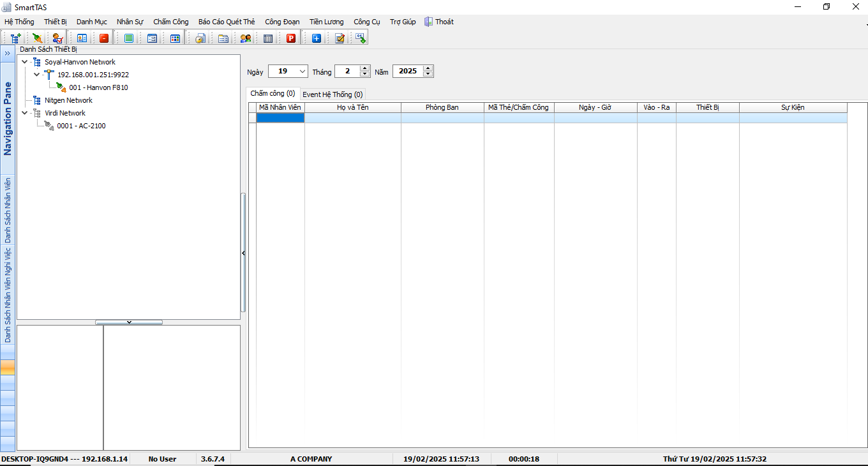
Task: Click the Nitgen Network tree icon
Action: coord(37,100)
